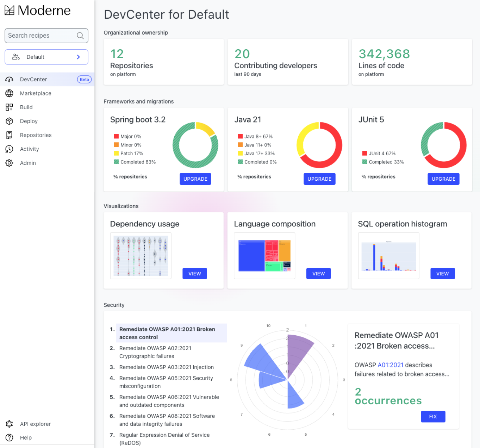This screenshot has width=480, height=448.
Task: Focus the Search recipes input field
Action: (46, 36)
